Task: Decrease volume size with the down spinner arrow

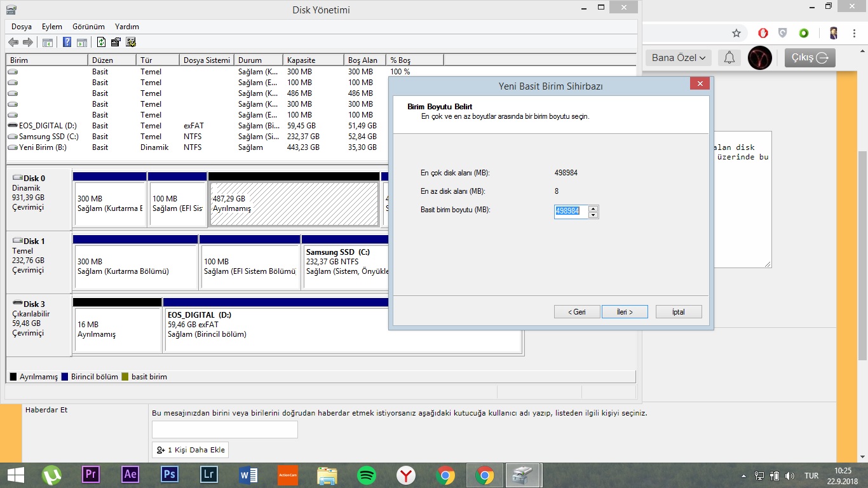Action: click(593, 215)
